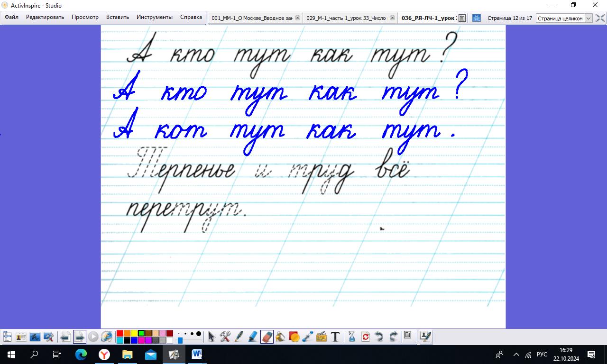Close the 001_ММ-1_О Москве tab

click(298, 18)
